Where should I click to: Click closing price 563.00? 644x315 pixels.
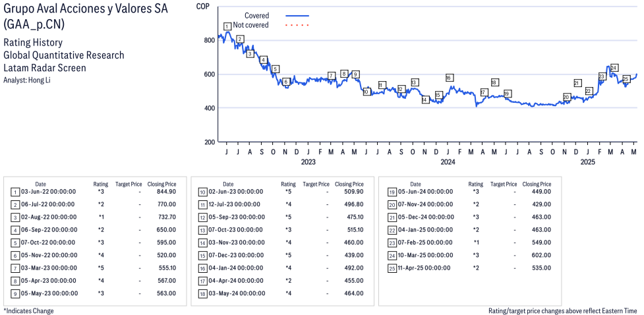(167, 293)
